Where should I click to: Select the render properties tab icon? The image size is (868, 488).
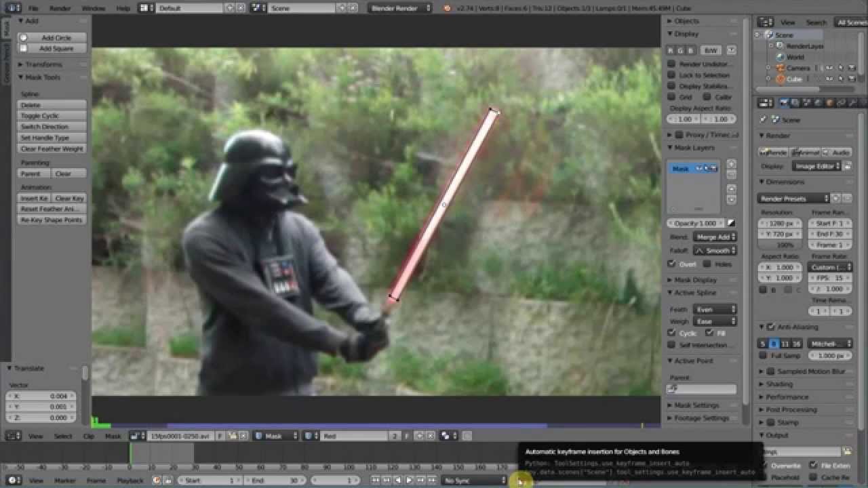(x=784, y=103)
